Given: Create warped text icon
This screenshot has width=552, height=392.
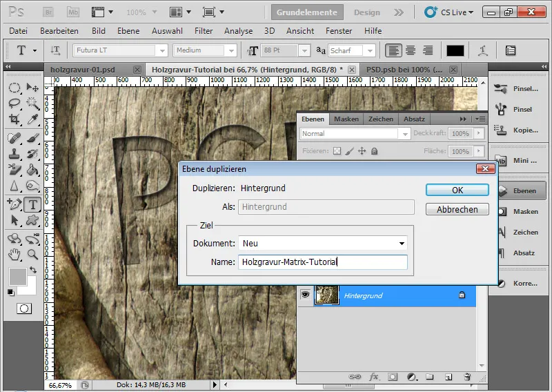Looking at the screenshot, I should click(x=482, y=50).
